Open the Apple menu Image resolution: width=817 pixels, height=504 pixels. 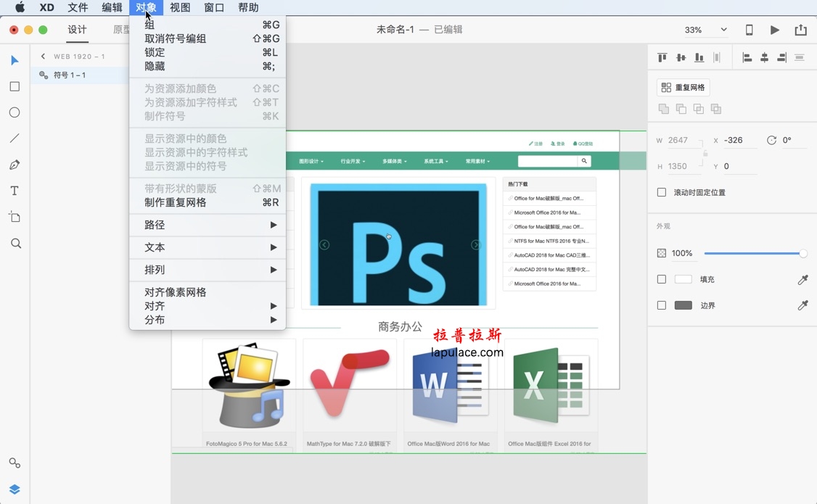(x=20, y=7)
